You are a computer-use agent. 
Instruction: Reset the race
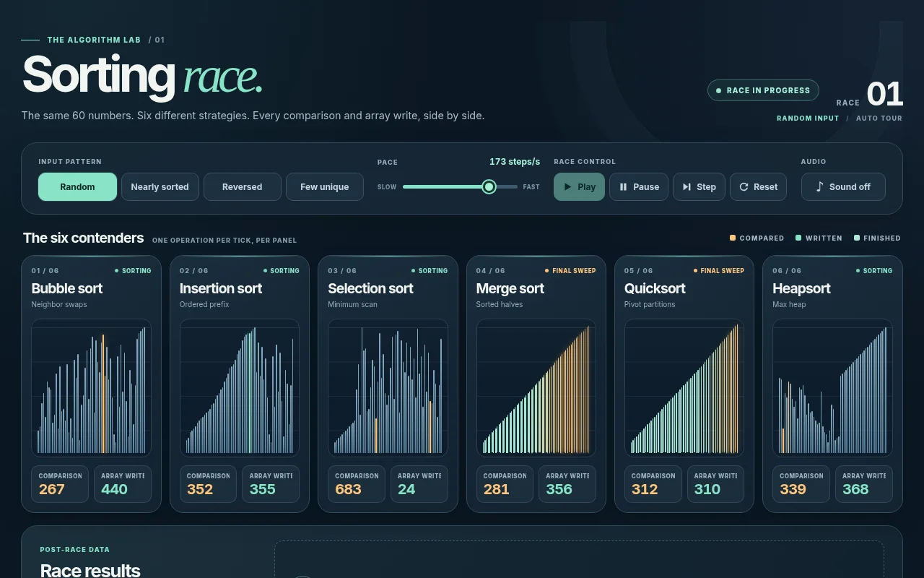pos(758,186)
